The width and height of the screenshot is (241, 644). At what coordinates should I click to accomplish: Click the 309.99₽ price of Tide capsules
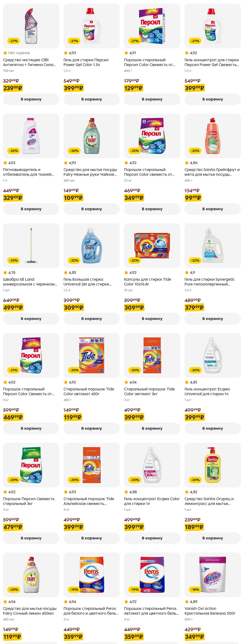134,308
